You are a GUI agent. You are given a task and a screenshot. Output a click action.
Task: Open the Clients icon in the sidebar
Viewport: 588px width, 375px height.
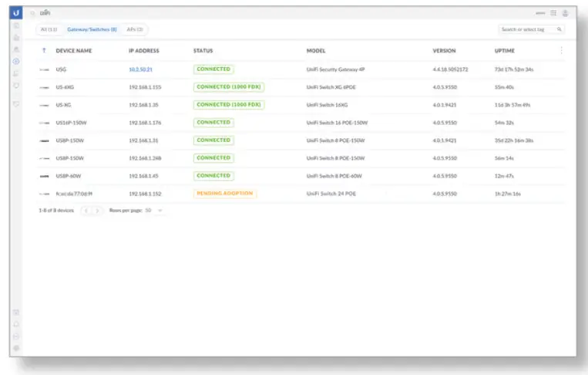click(16, 73)
